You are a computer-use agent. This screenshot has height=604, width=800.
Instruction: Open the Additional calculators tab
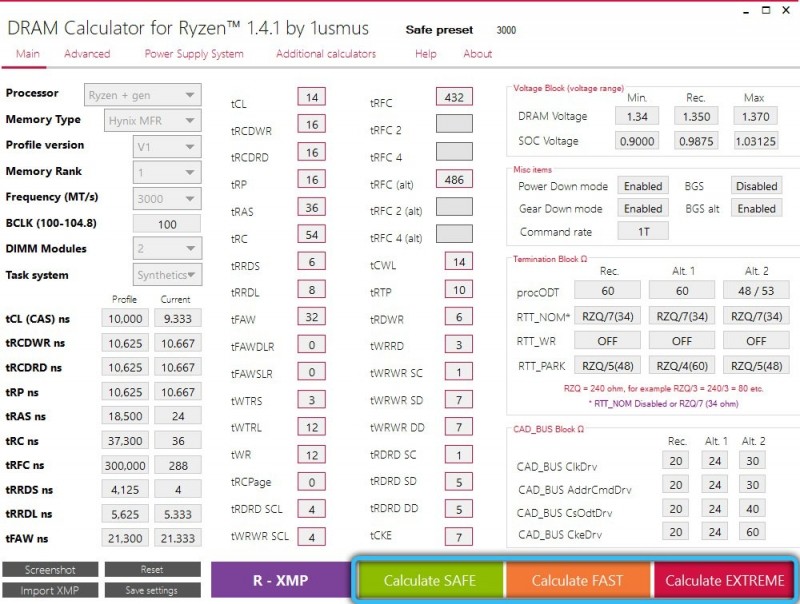pyautogui.click(x=326, y=54)
